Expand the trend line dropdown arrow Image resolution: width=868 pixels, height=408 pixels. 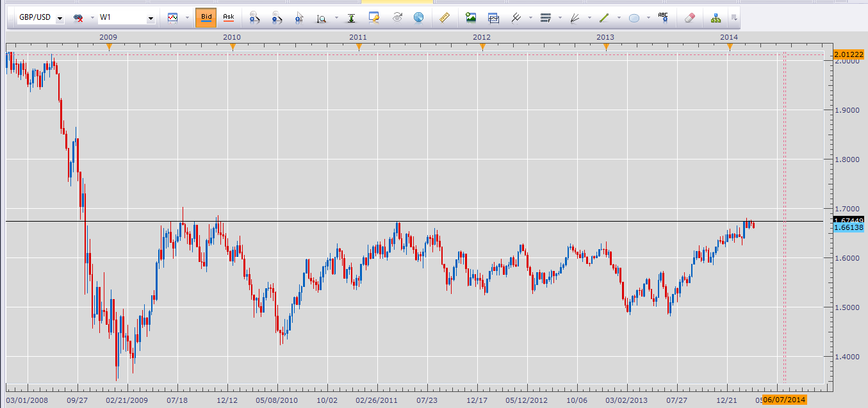pos(618,19)
